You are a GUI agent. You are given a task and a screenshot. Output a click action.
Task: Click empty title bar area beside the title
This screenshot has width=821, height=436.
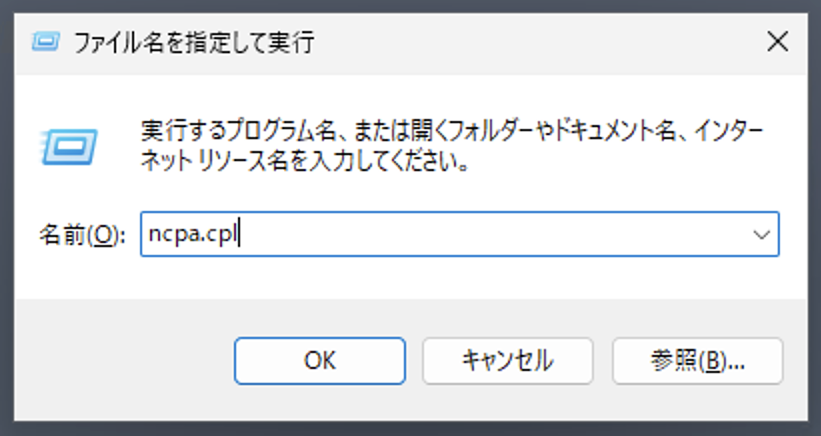pyautogui.click(x=534, y=42)
